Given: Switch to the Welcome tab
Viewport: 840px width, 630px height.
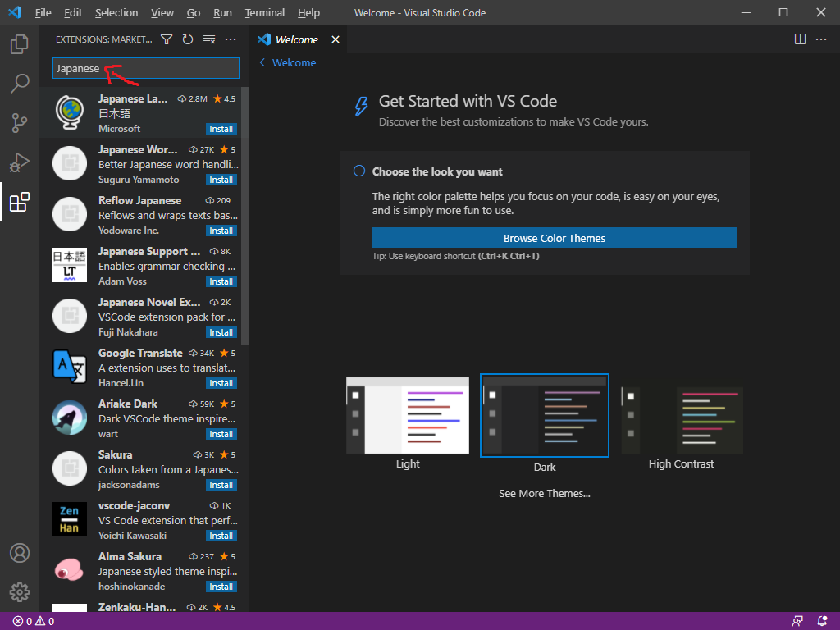Looking at the screenshot, I should [295, 39].
